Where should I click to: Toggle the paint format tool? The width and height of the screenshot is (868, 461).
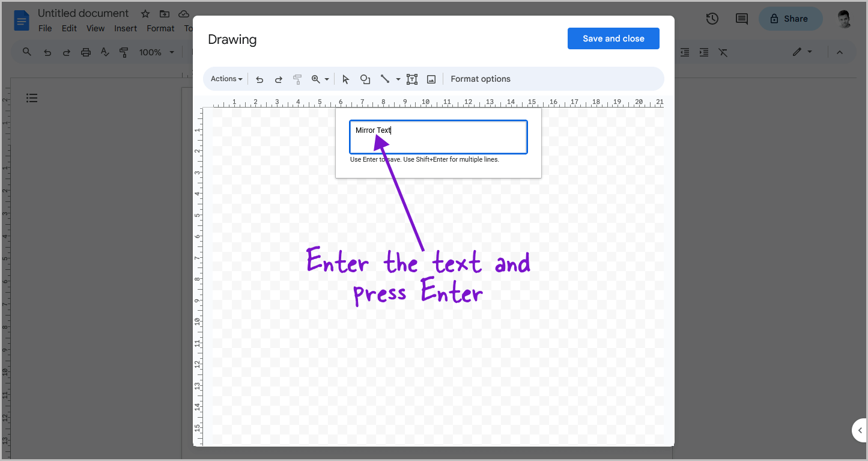pos(297,79)
